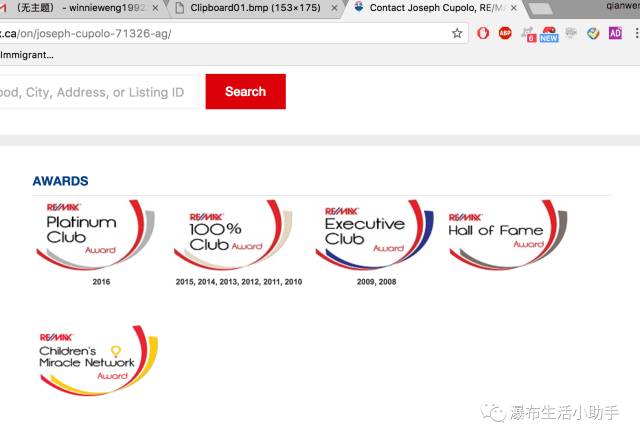Click the Gmail favicon on the mail tab
This screenshot has width=640, height=441.
(4, 8)
